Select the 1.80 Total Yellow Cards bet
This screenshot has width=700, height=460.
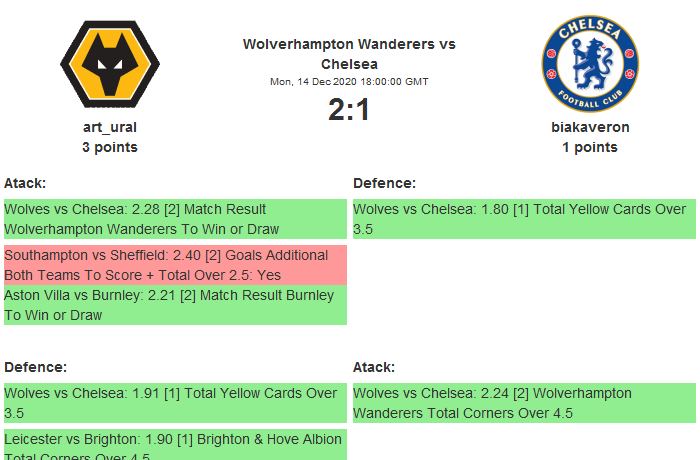pos(524,219)
